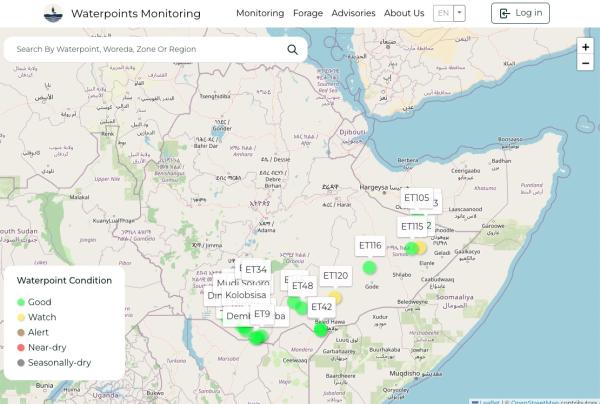This screenshot has width=600, height=404.
Task: Click the Good green legend swatch
Action: (21, 302)
